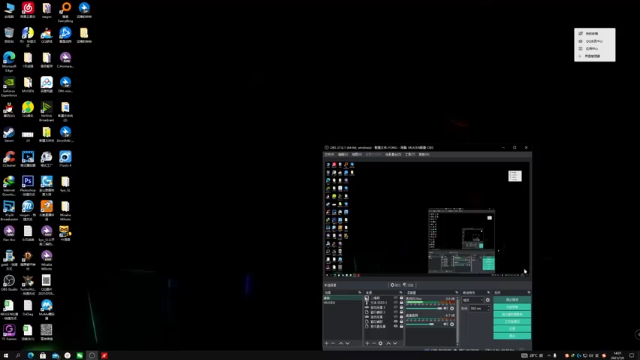The width and height of the screenshot is (640, 360).
Task: Mute the Desktop Audio channel speaker icon
Action: coord(446,324)
